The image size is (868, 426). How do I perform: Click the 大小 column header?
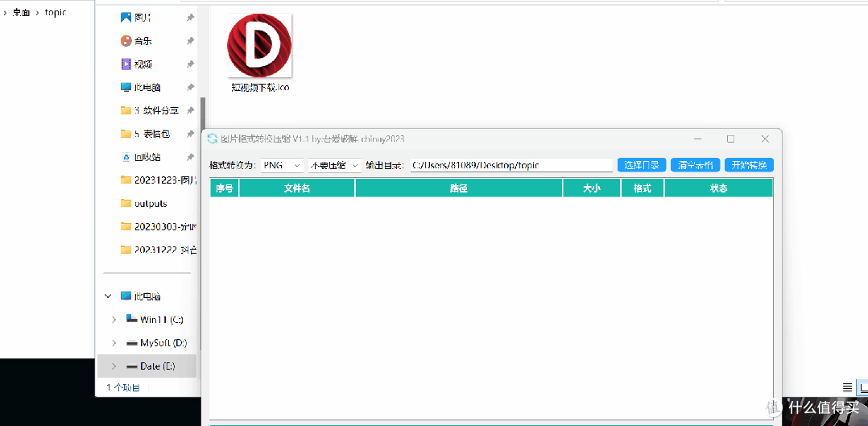(x=592, y=188)
